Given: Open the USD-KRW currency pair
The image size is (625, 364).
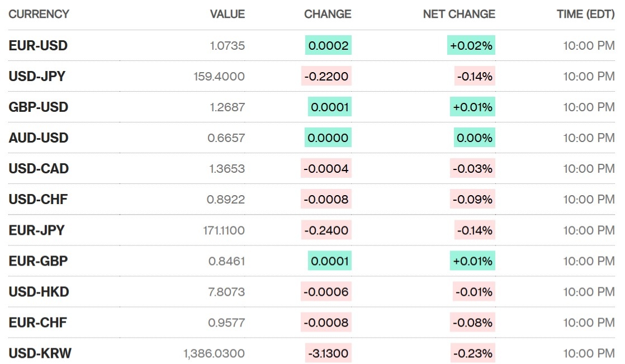Looking at the screenshot, I should [x=40, y=353].
